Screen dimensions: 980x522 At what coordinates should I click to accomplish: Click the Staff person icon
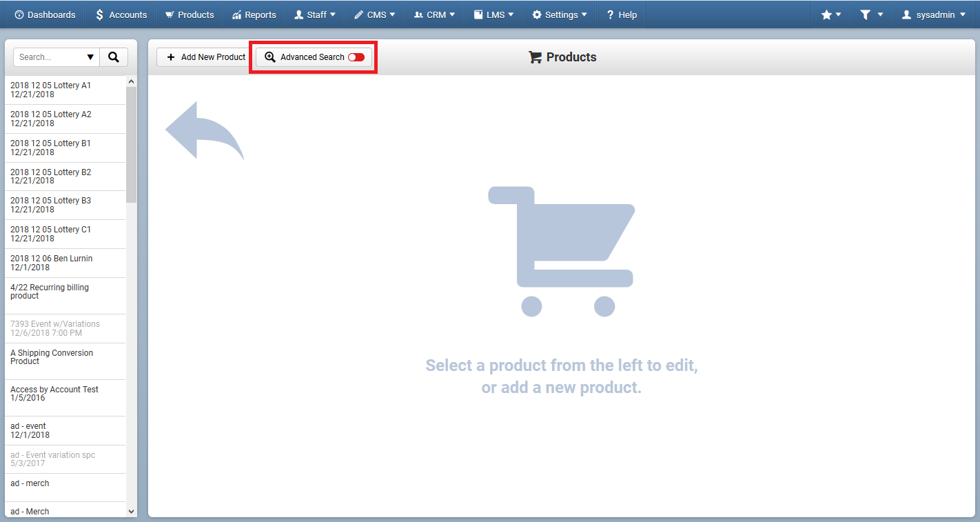299,14
